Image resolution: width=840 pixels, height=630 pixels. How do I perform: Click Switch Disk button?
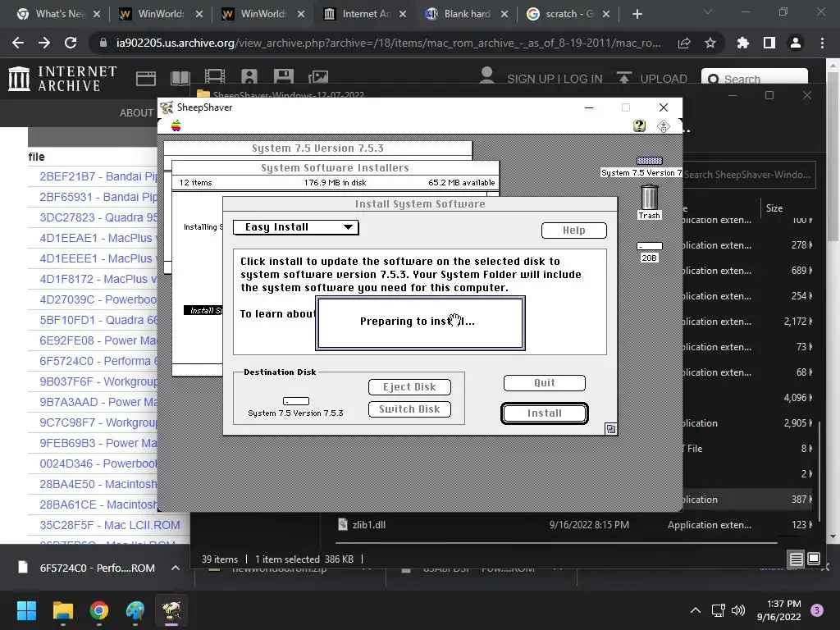[x=409, y=409]
